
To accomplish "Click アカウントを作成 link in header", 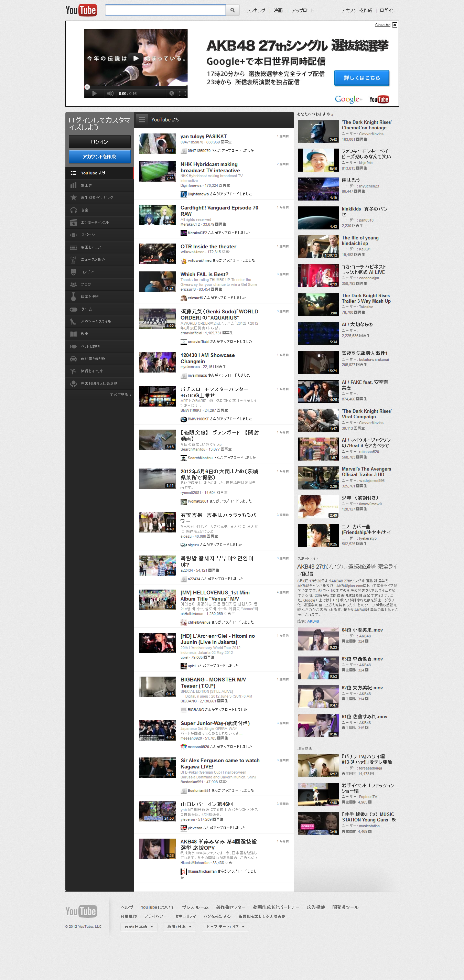I will tap(357, 11).
